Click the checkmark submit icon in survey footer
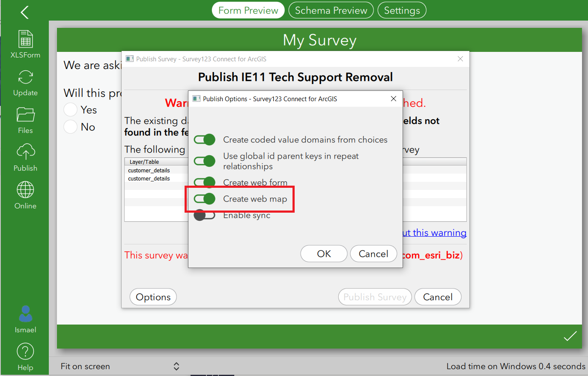The width and height of the screenshot is (588, 376). point(570,336)
